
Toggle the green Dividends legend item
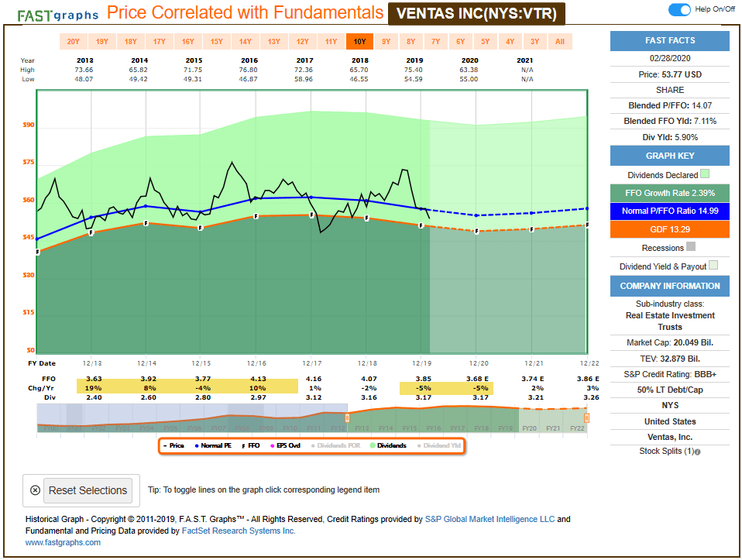coord(388,446)
